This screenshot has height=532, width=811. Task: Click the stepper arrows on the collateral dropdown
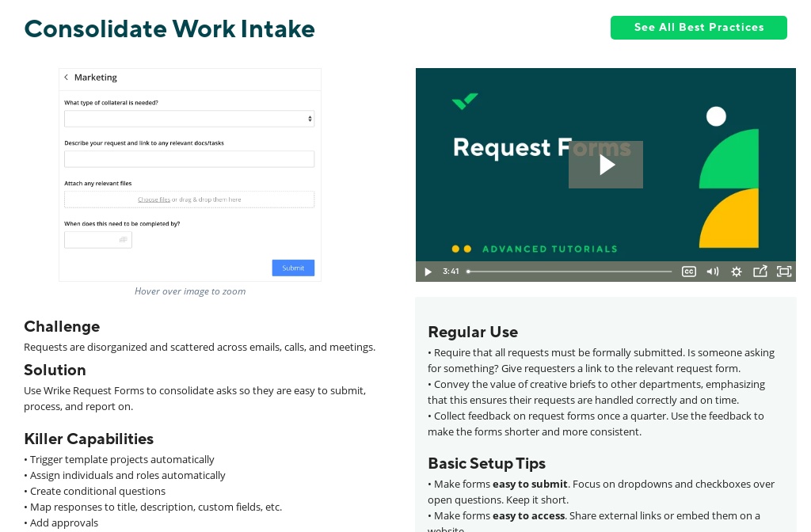pyautogui.click(x=310, y=119)
